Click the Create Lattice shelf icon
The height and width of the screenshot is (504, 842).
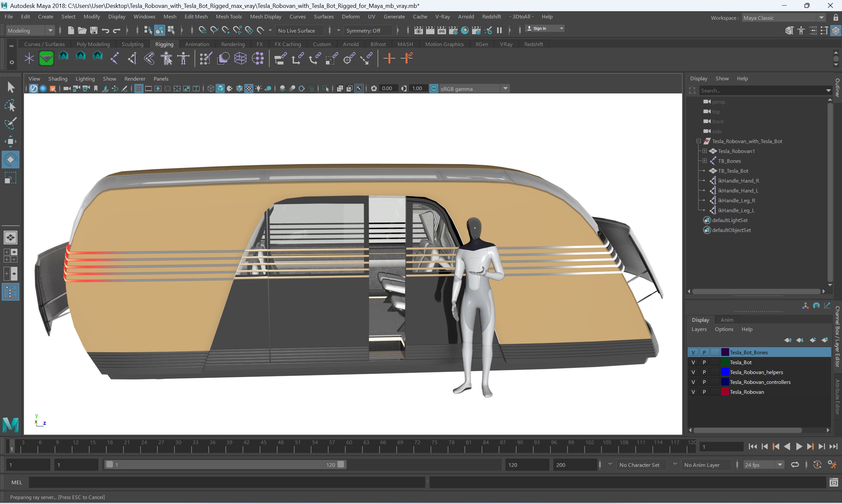tap(240, 59)
